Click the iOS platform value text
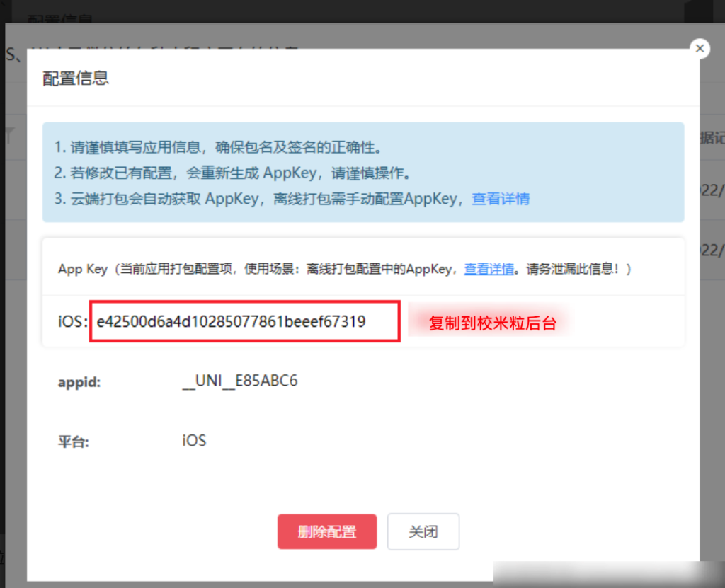This screenshot has width=725, height=588. pyautogui.click(x=193, y=441)
